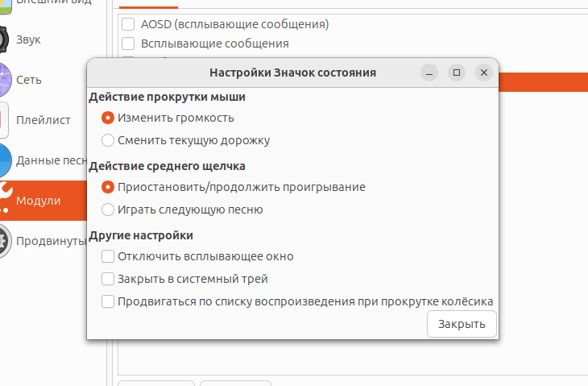Click the Плейлист sidebar icon
This screenshot has width=588, height=386.
4,120
